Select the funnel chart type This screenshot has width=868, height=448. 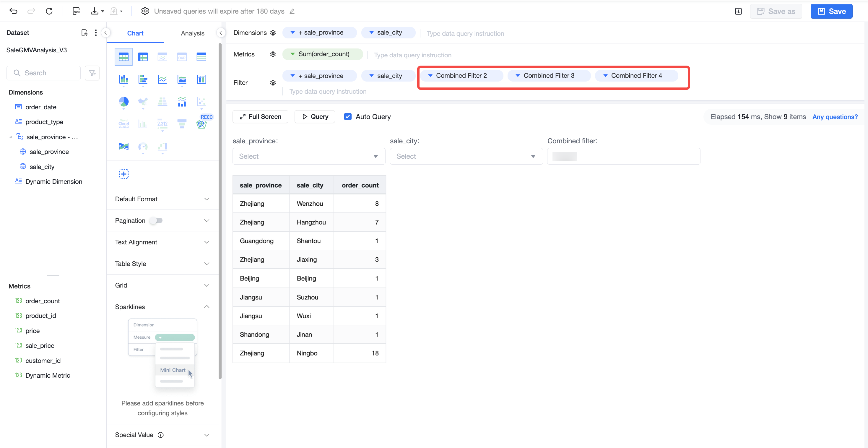point(182,124)
